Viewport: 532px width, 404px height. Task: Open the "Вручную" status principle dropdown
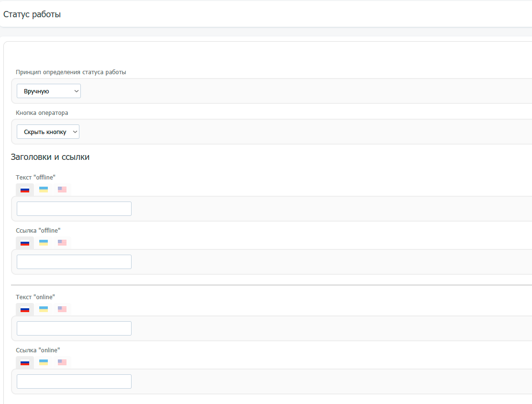point(49,91)
